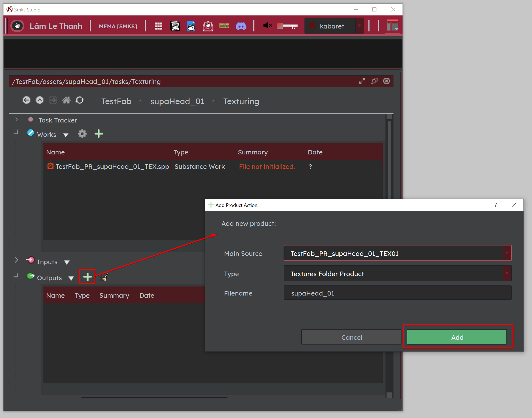Open the mail envelope icon
The height and width of the screenshot is (418, 532).
pyautogui.click(x=208, y=26)
